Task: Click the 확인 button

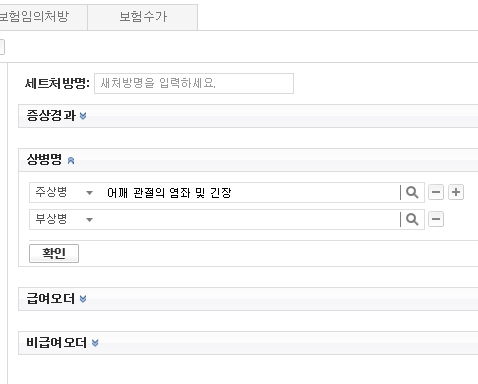Action: pyautogui.click(x=54, y=253)
